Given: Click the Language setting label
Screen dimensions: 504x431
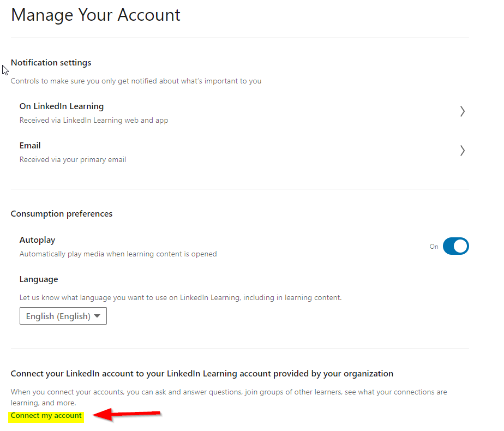Looking at the screenshot, I should click(39, 279).
